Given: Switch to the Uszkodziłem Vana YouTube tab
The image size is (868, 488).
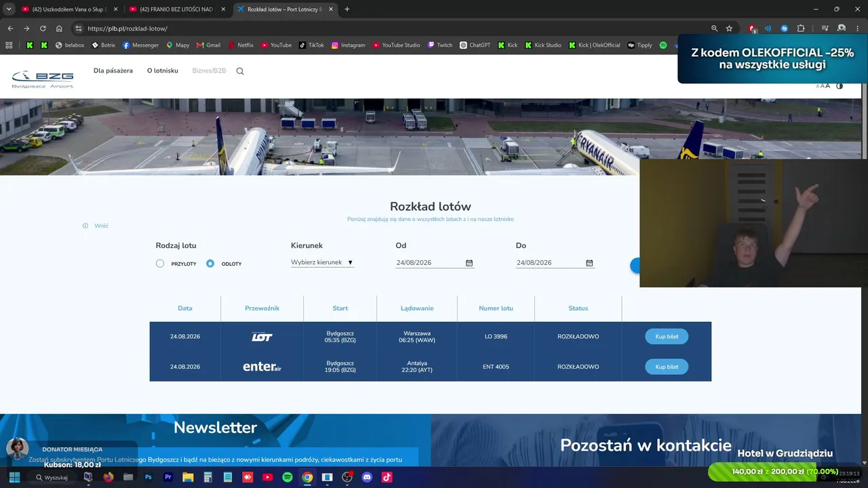Looking at the screenshot, I should point(70,9).
